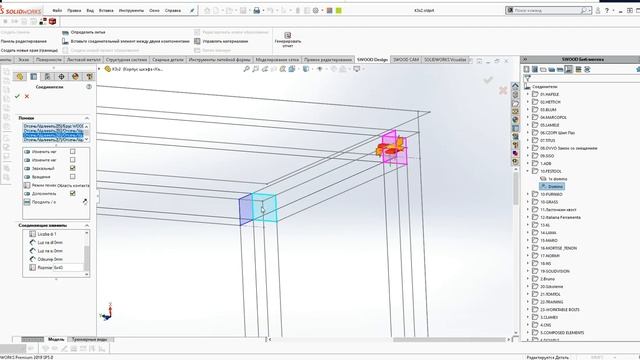The width and height of the screenshot is (640, 360).
Task: Collapse the Панели section chevron
Action: (x=87, y=118)
